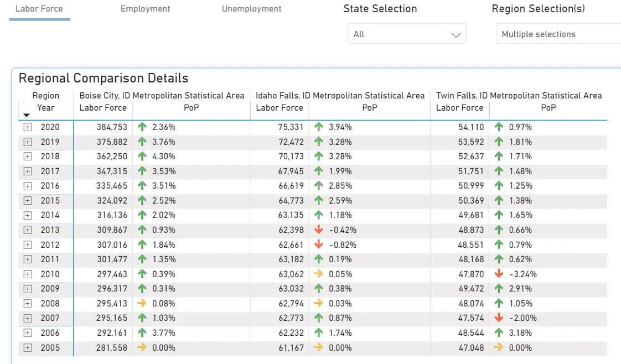Click the red down arrow beside -2.00%
Image resolution: width=621 pixels, height=364 pixels.
[499, 318]
